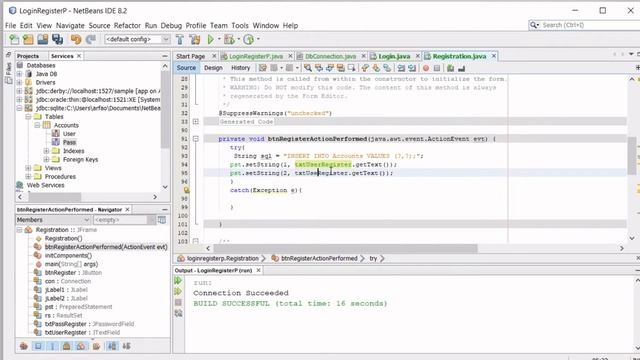The image size is (640, 360).
Task: Click the Redo arrow in main toolbar
Action: [x=91, y=39]
